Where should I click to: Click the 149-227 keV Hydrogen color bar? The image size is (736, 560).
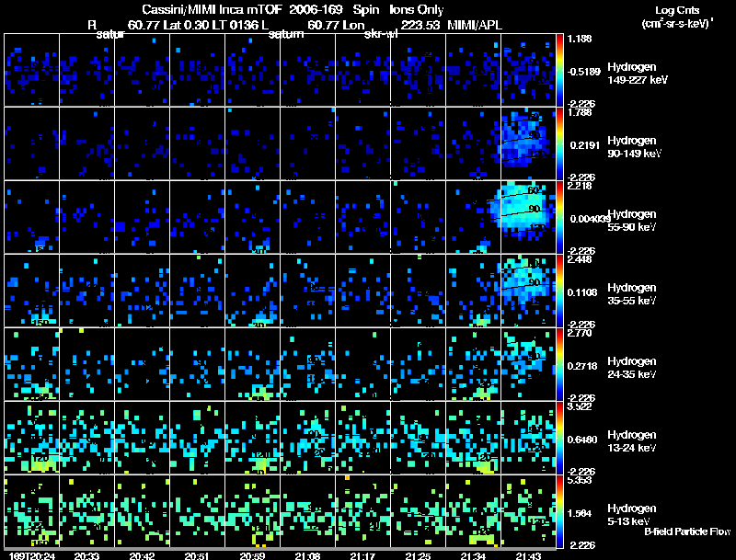coord(561,70)
